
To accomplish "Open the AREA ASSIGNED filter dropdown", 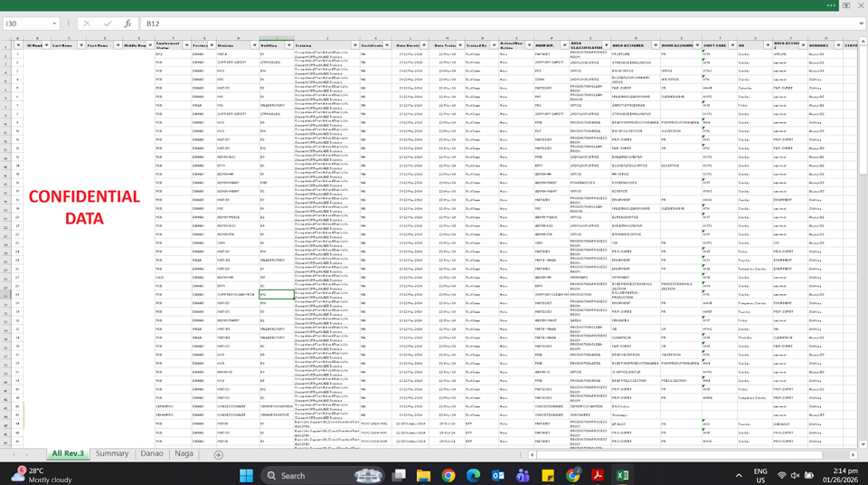I will 656,45.
